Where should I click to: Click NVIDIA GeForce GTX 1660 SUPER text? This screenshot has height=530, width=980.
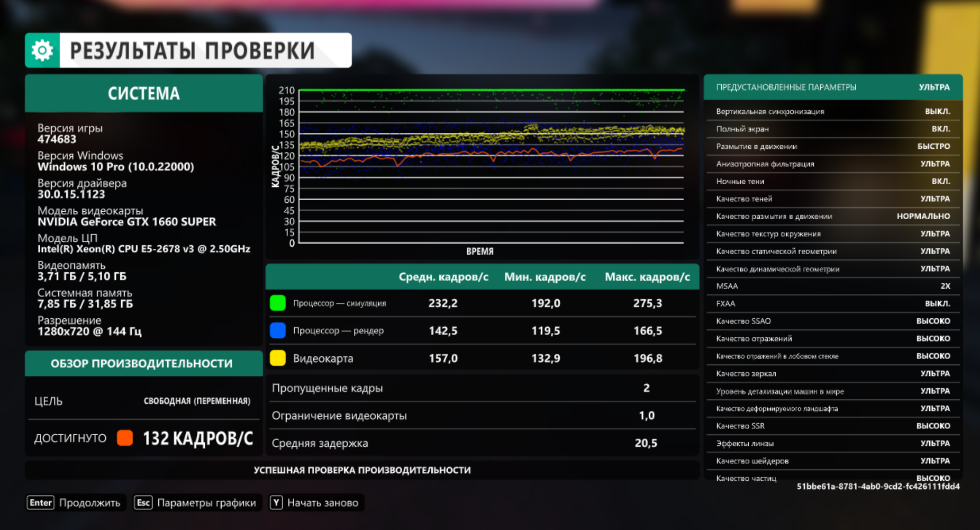(x=126, y=222)
